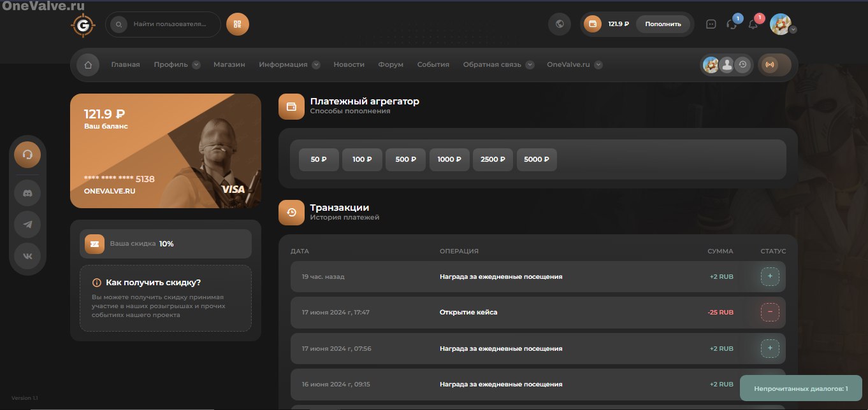Click the QR code orange button

click(238, 24)
